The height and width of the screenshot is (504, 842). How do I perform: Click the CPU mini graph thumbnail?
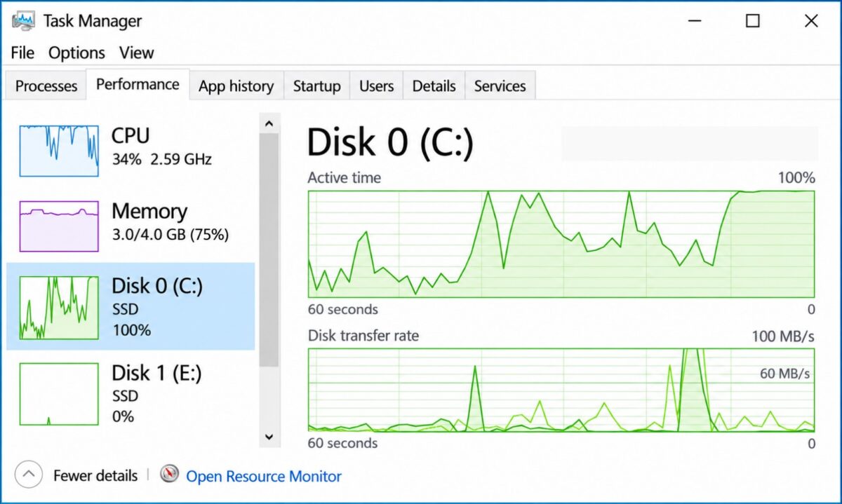pyautogui.click(x=59, y=151)
